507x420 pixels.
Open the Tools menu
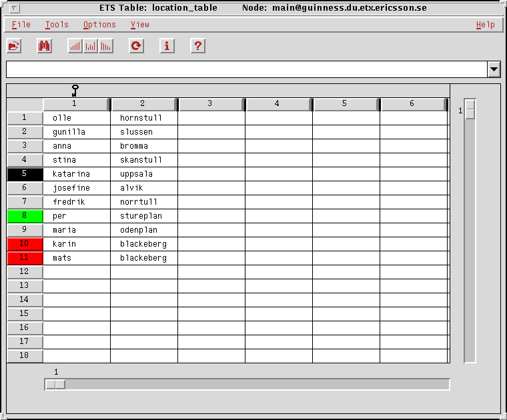pos(57,25)
